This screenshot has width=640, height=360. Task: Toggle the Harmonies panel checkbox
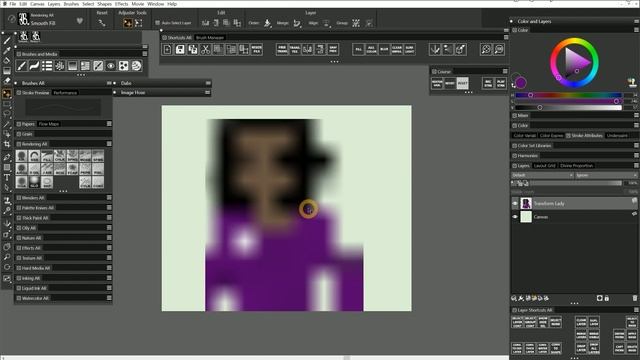pos(515,156)
